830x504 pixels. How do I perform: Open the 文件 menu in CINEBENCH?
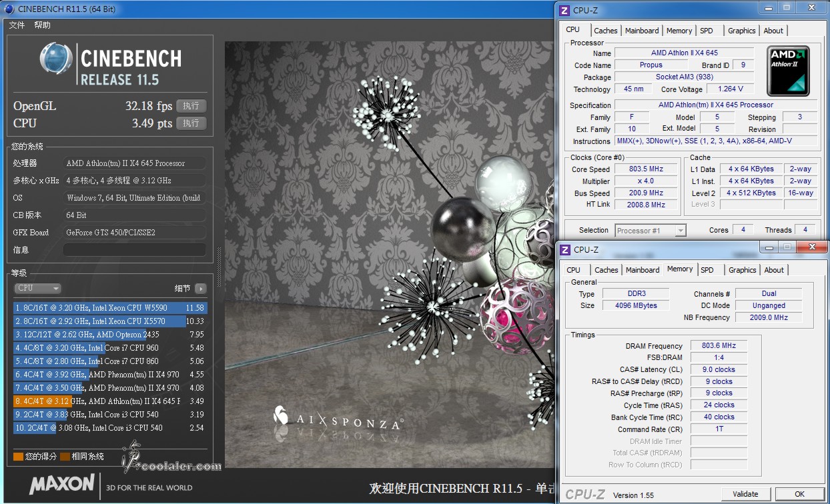point(17,25)
